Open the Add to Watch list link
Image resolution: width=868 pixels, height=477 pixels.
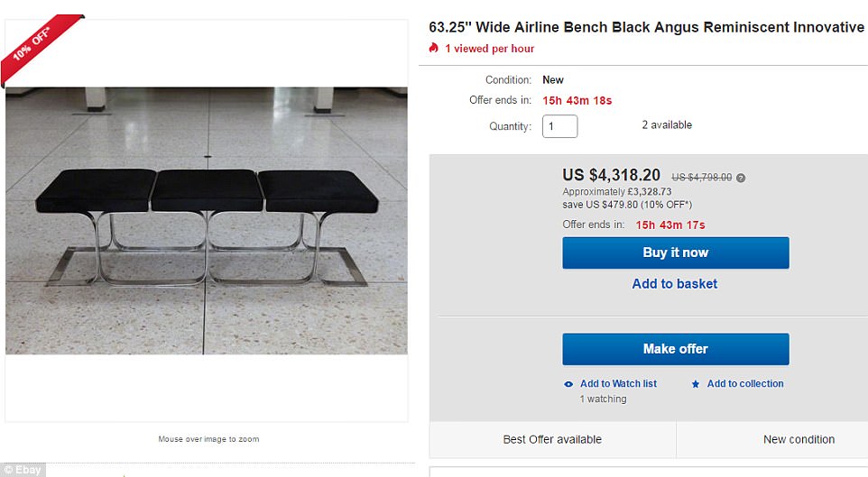tap(618, 383)
